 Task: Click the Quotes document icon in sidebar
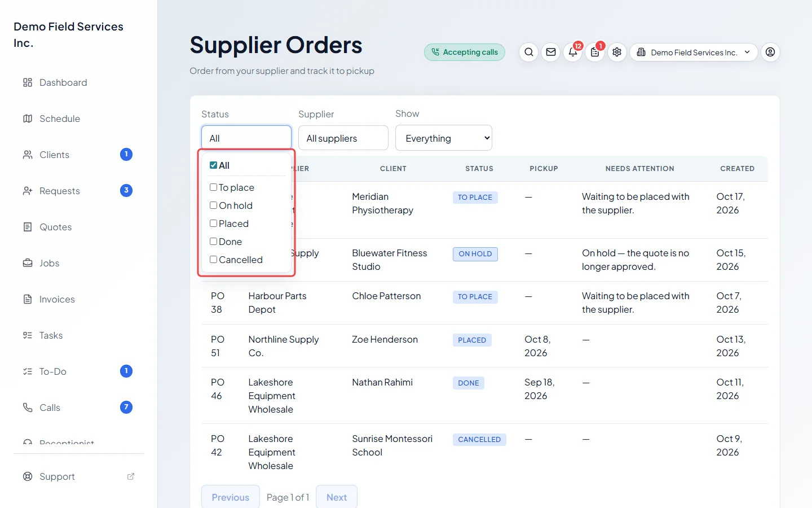tap(28, 227)
